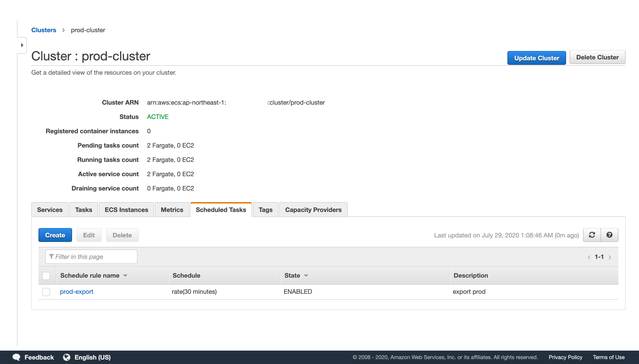Click the refresh scheduled tasks icon

tap(592, 235)
